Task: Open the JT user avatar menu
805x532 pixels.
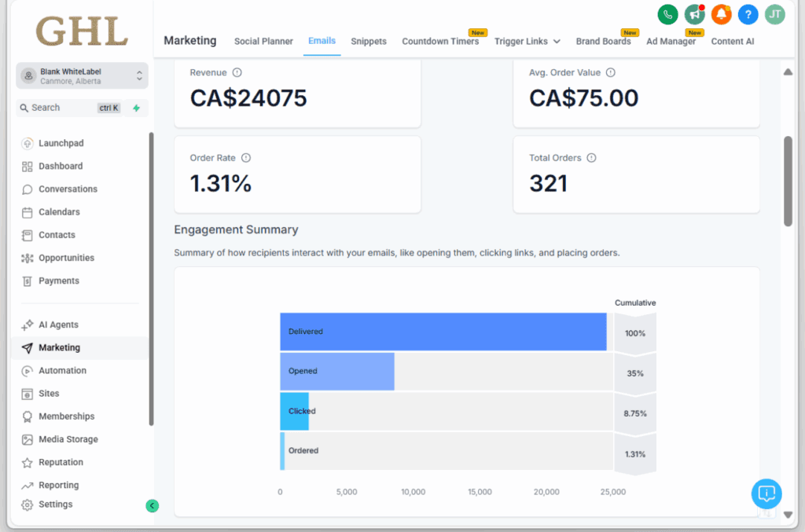Action: point(774,14)
